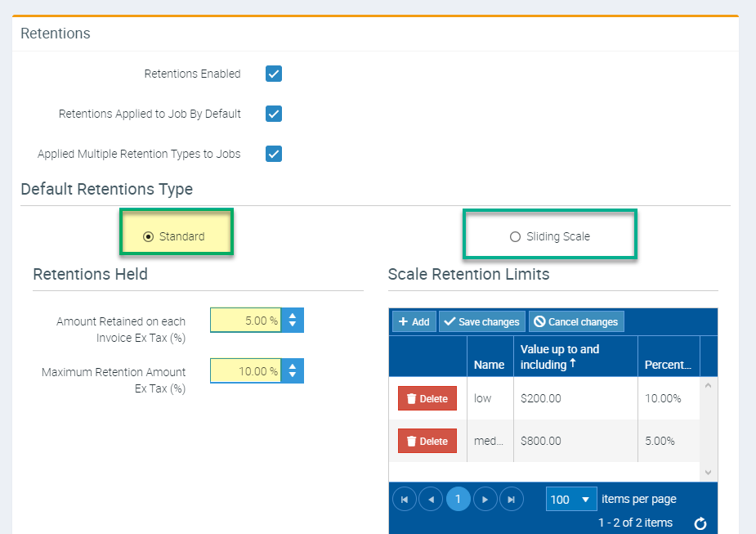Save changes to retention limits
The height and width of the screenshot is (534, 756).
[481, 321]
